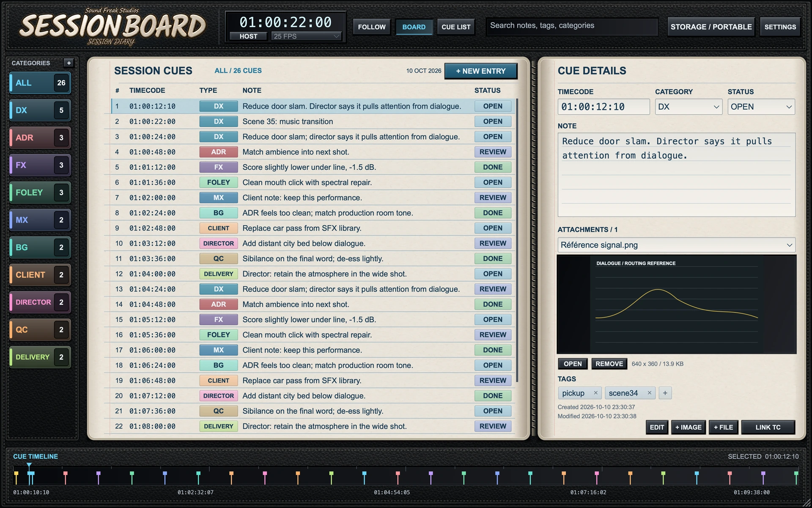
Task: Remove the pickup tag
Action: pos(595,393)
